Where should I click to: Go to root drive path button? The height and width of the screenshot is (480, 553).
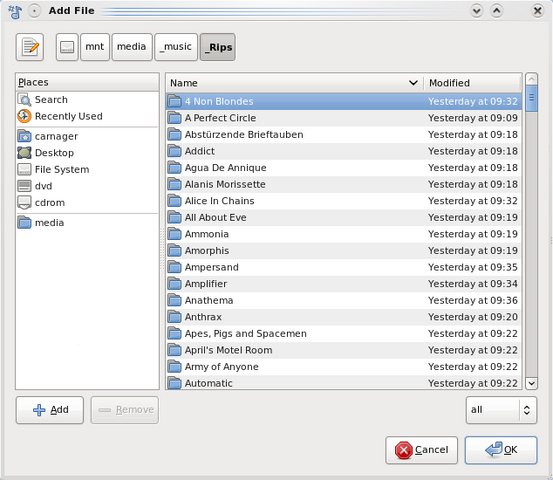coord(67,47)
